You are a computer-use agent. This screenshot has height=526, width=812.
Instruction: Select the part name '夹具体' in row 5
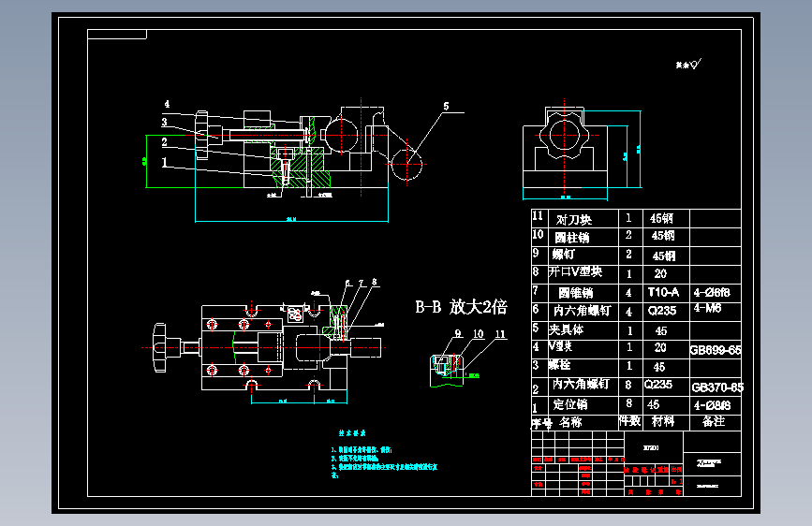[566, 329]
